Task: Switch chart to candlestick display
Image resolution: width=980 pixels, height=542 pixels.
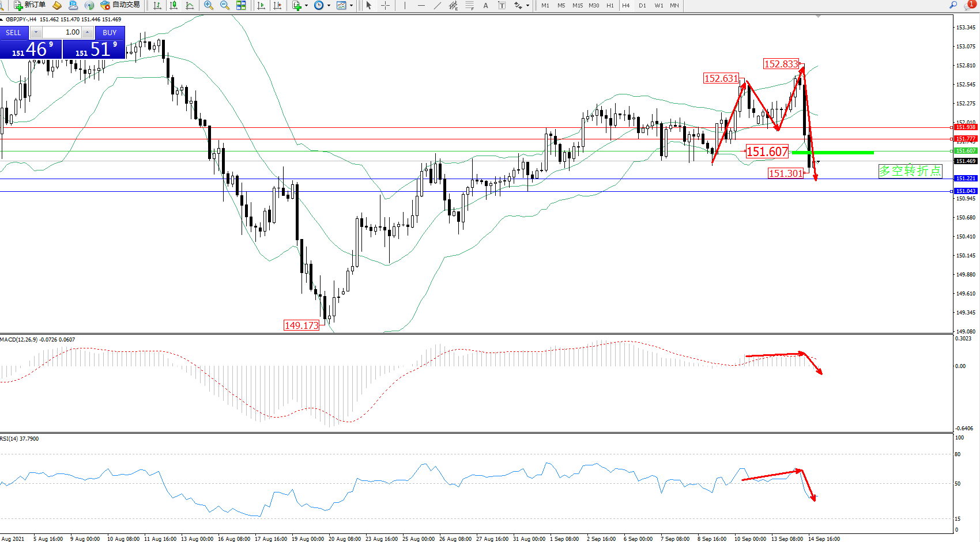Action: click(x=173, y=5)
